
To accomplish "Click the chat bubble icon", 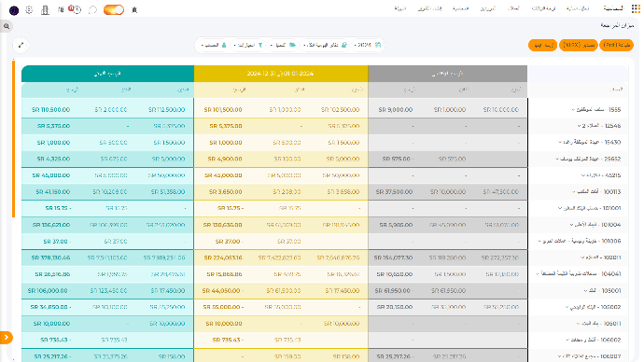I will tap(92, 10).
